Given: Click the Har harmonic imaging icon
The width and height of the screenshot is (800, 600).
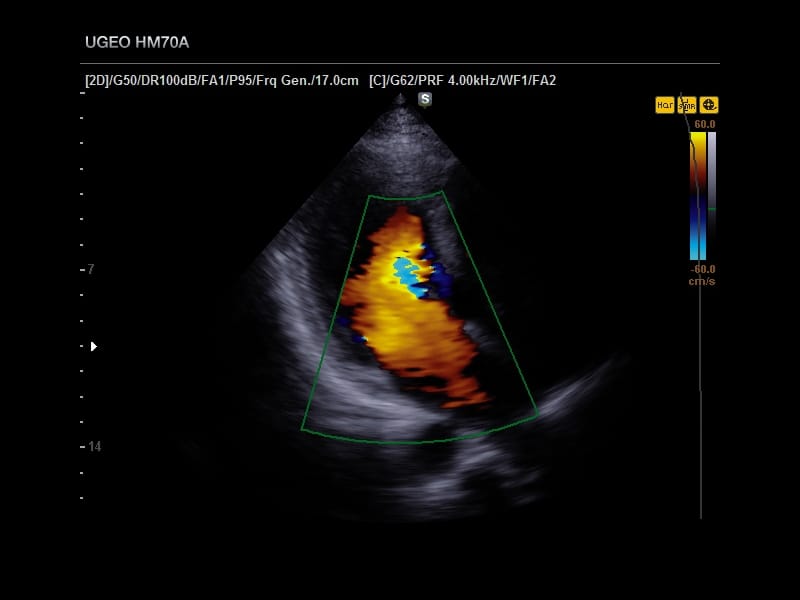Looking at the screenshot, I should tap(665, 105).
